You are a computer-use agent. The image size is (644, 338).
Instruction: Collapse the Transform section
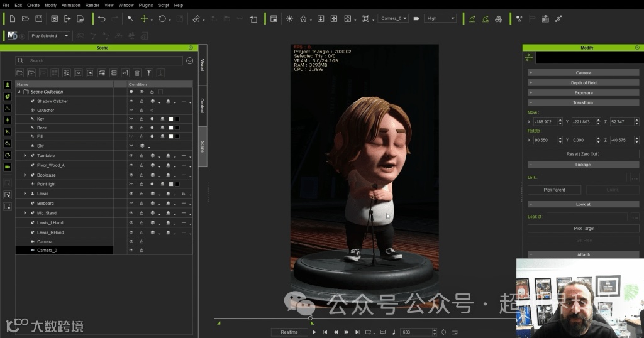click(583, 102)
